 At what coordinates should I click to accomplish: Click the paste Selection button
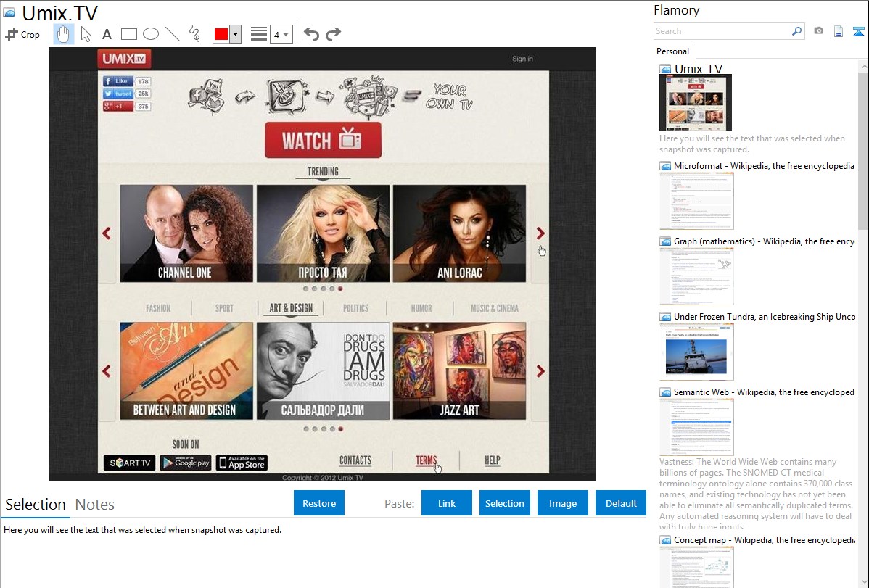point(504,503)
